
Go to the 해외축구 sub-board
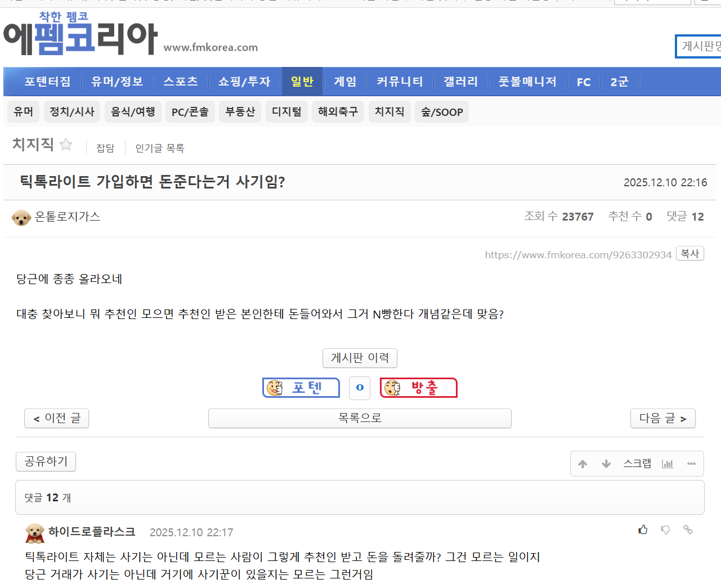click(338, 112)
